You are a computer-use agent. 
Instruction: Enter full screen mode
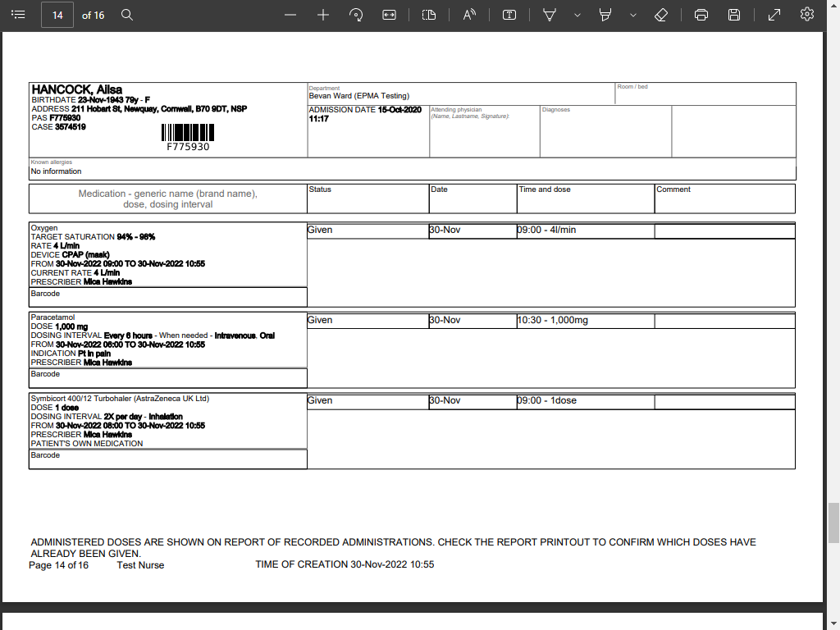pyautogui.click(x=774, y=15)
